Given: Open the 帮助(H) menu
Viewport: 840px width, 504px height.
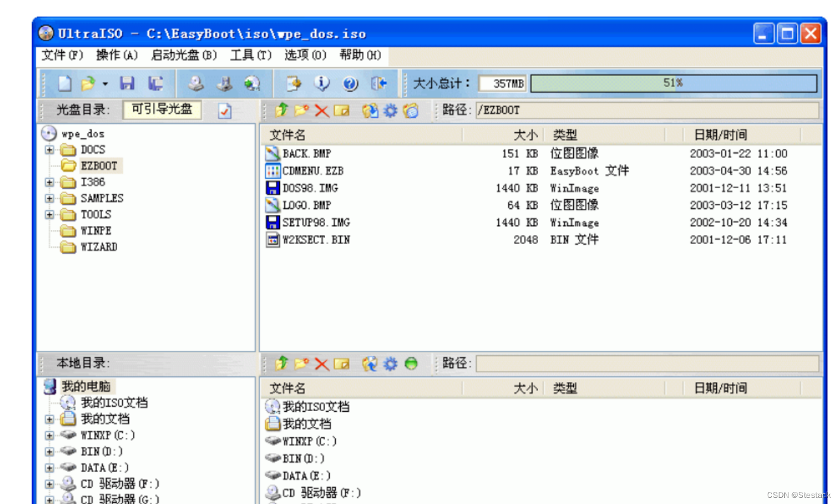Looking at the screenshot, I should coord(360,55).
